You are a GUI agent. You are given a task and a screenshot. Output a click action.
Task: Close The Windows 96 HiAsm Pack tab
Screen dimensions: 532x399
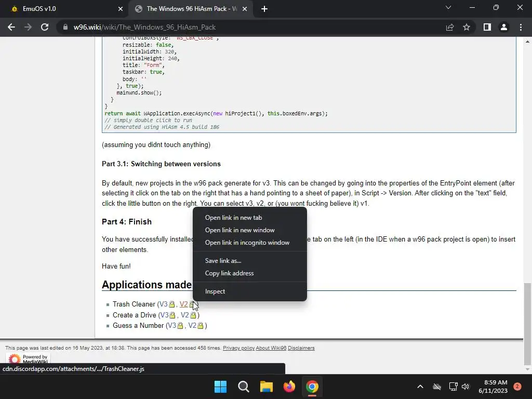coord(245,9)
